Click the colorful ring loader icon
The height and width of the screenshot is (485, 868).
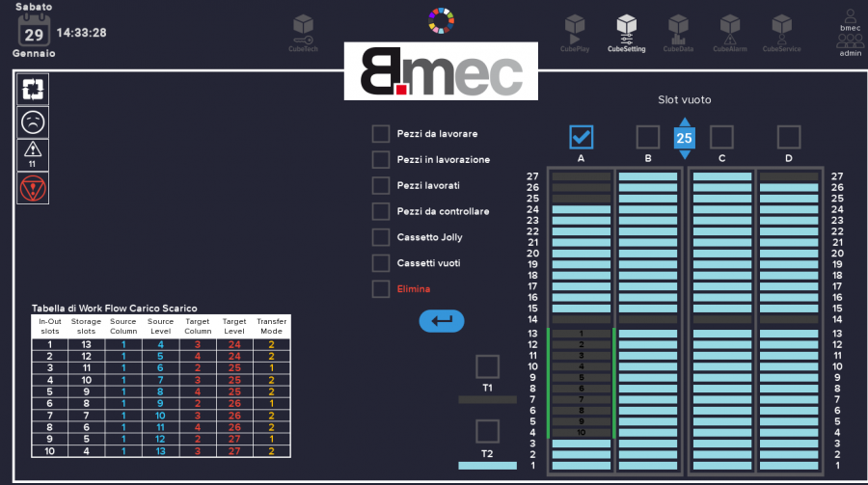click(441, 20)
